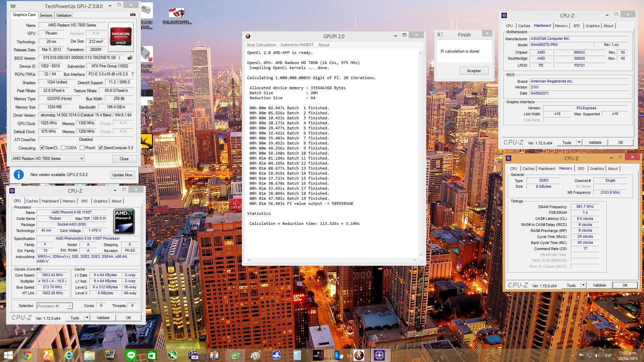The width and height of the screenshot is (644, 362).
Task: Click the volume speaker tray icon
Action: (597, 355)
